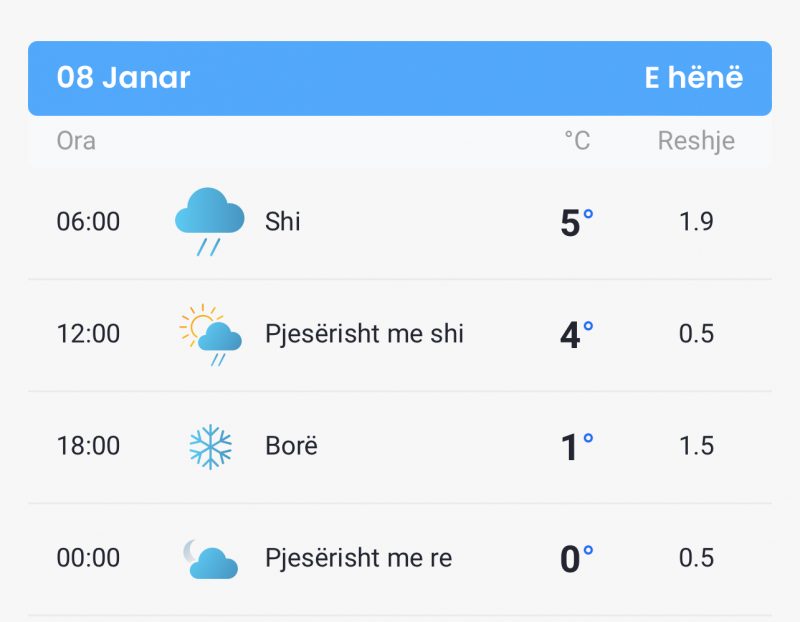Screen dimensions: 800x622
Task: Select the 12:00 time entry
Action: coord(88,334)
